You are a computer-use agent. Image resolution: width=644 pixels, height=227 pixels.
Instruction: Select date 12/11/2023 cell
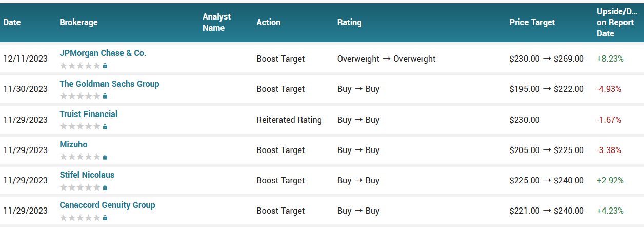click(26, 59)
